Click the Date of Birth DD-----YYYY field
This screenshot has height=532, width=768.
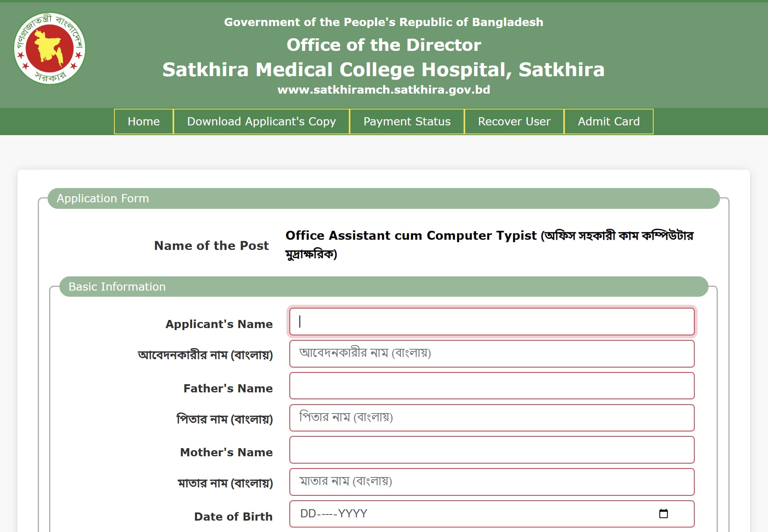(468, 514)
